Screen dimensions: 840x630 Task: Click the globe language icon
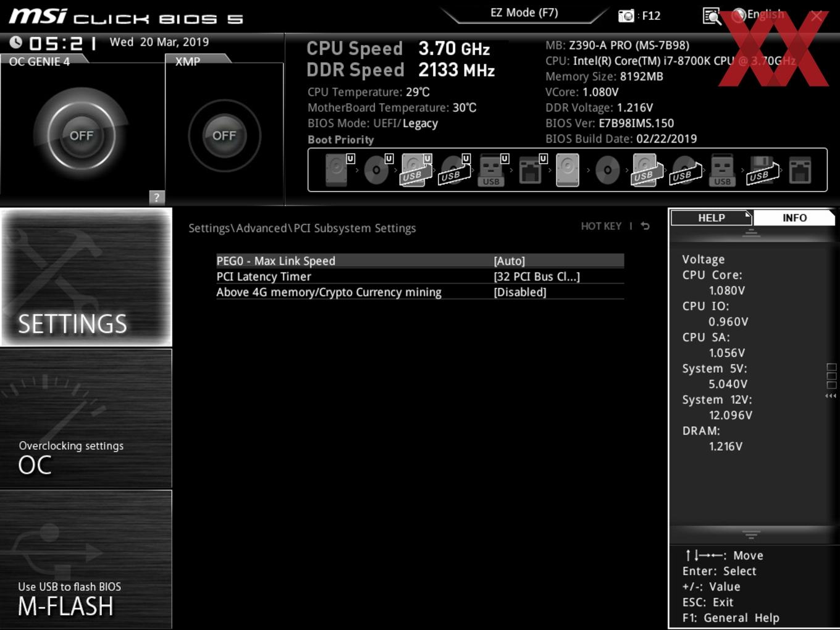click(x=739, y=15)
